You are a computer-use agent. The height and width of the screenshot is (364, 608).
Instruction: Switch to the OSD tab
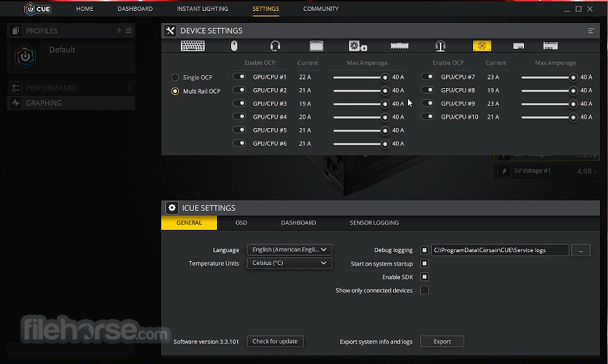click(241, 222)
